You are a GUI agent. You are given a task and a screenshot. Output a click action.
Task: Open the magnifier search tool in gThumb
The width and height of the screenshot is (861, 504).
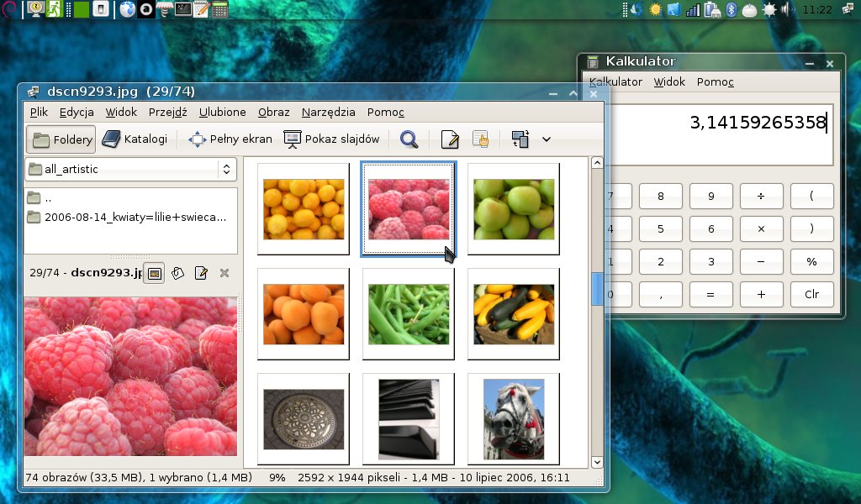[409, 139]
